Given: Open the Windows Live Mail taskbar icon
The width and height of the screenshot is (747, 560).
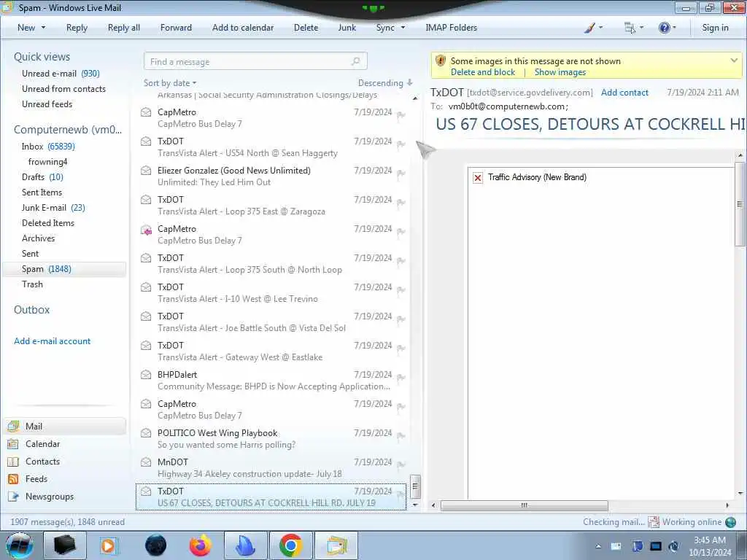Looking at the screenshot, I should pyautogui.click(x=336, y=545).
